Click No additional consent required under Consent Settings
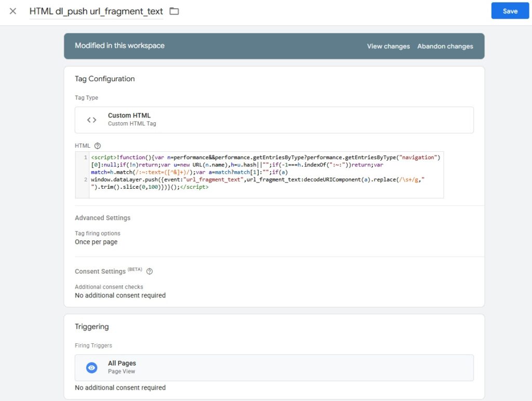The width and height of the screenshot is (532, 401). click(120, 295)
